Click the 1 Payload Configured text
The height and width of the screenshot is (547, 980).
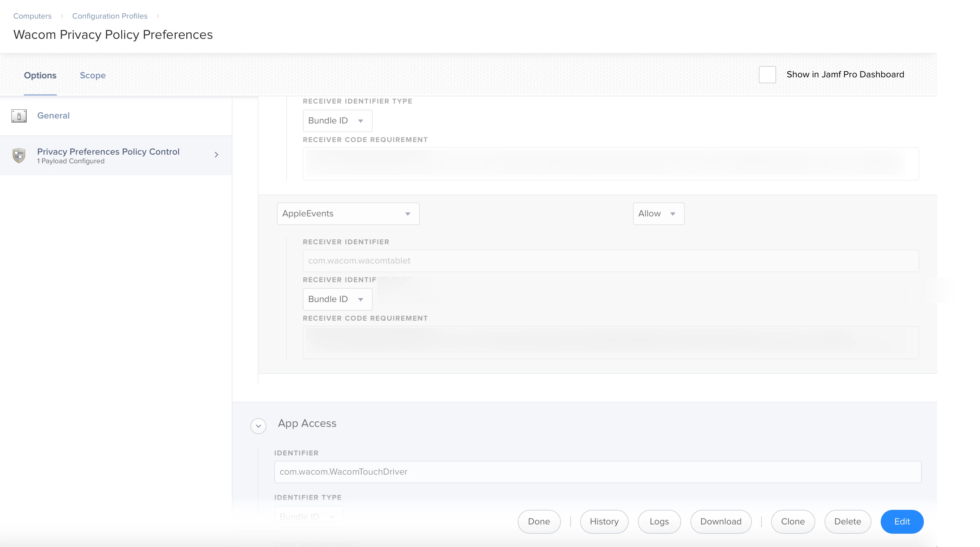pos(71,161)
